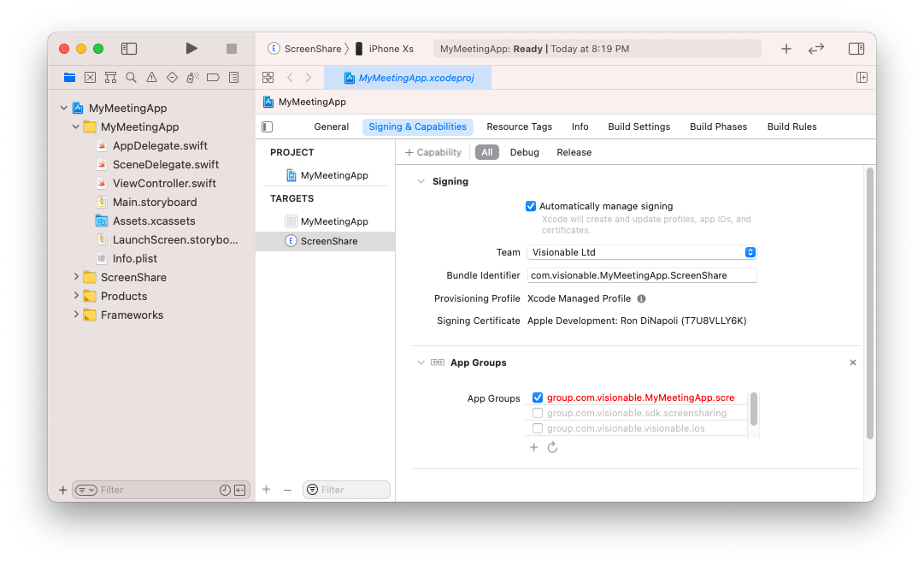
Task: Collapse the Signing section
Action: coord(421,181)
